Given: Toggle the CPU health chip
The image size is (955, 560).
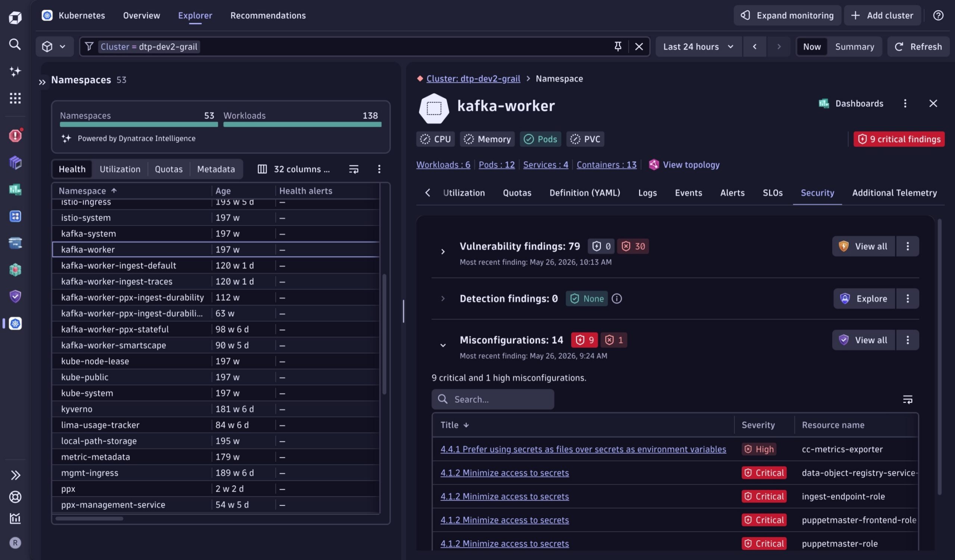Looking at the screenshot, I should coord(435,139).
